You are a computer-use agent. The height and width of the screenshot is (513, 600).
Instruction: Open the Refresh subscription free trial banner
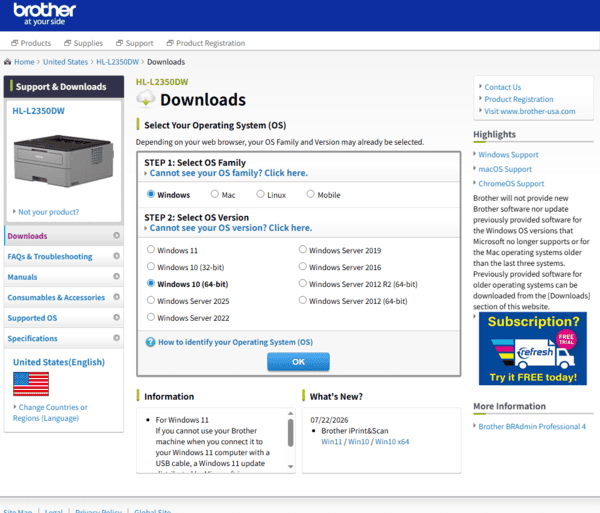[533, 349]
